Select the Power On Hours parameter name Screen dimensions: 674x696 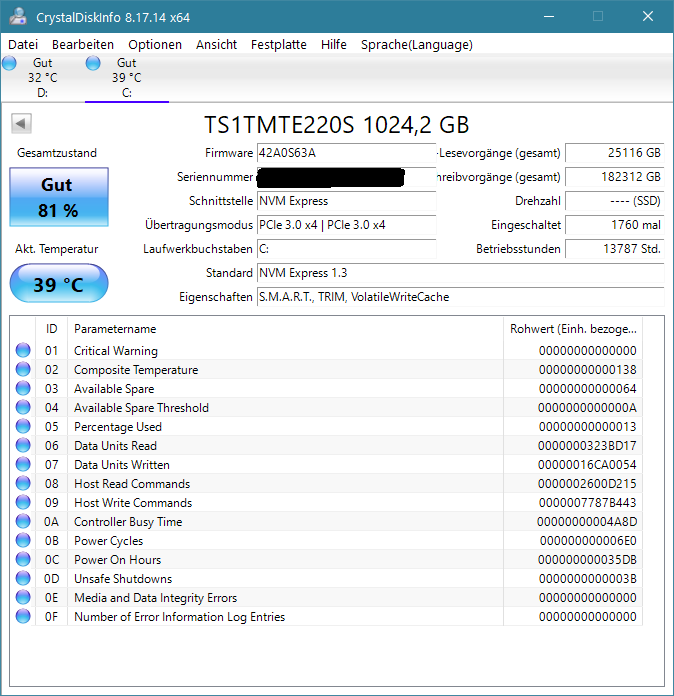[118, 560]
